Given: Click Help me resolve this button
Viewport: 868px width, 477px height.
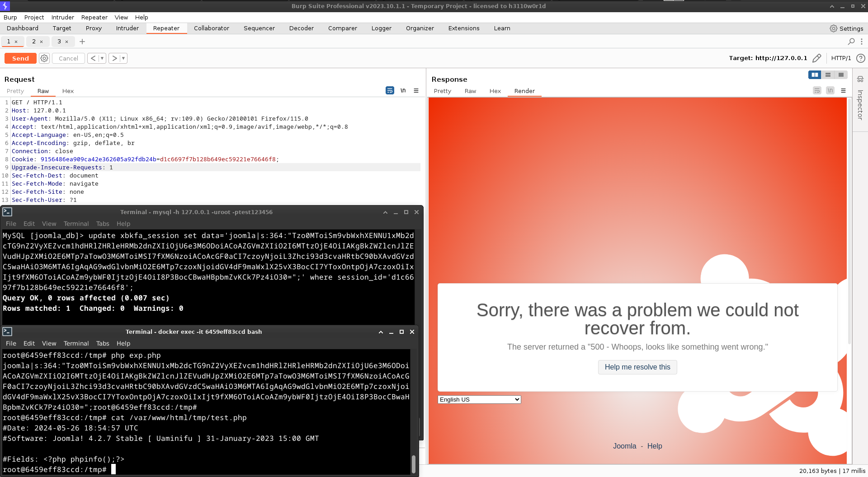Looking at the screenshot, I should [637, 367].
